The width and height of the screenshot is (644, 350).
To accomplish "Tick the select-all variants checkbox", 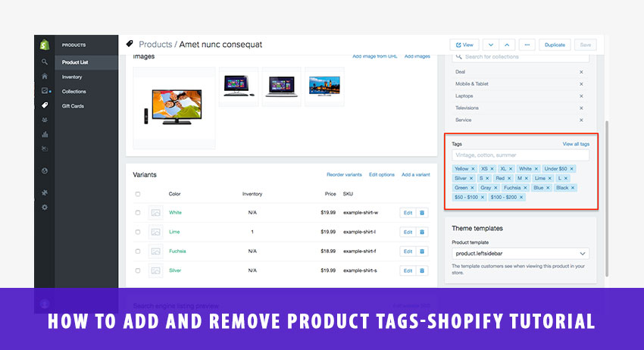I will [x=138, y=194].
